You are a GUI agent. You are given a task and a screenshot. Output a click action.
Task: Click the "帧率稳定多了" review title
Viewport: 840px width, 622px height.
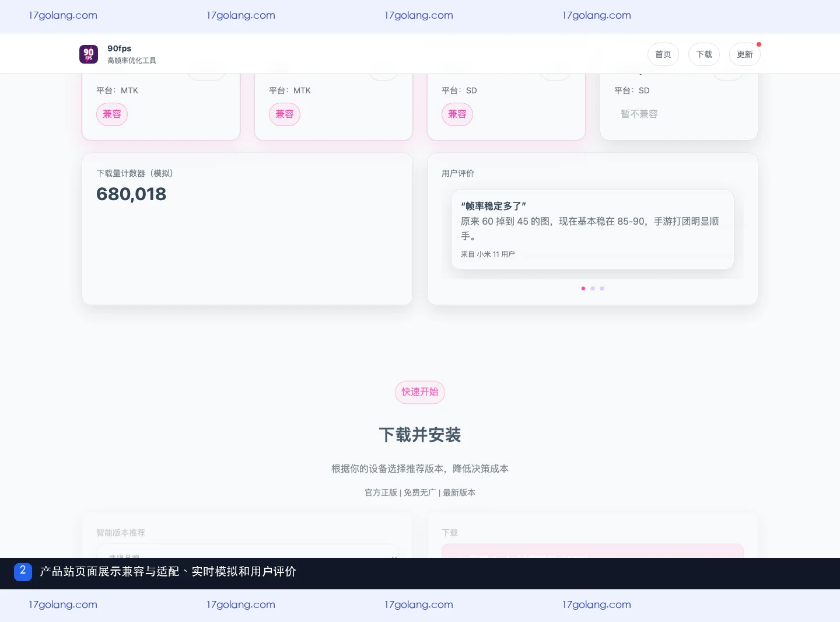[x=494, y=206]
